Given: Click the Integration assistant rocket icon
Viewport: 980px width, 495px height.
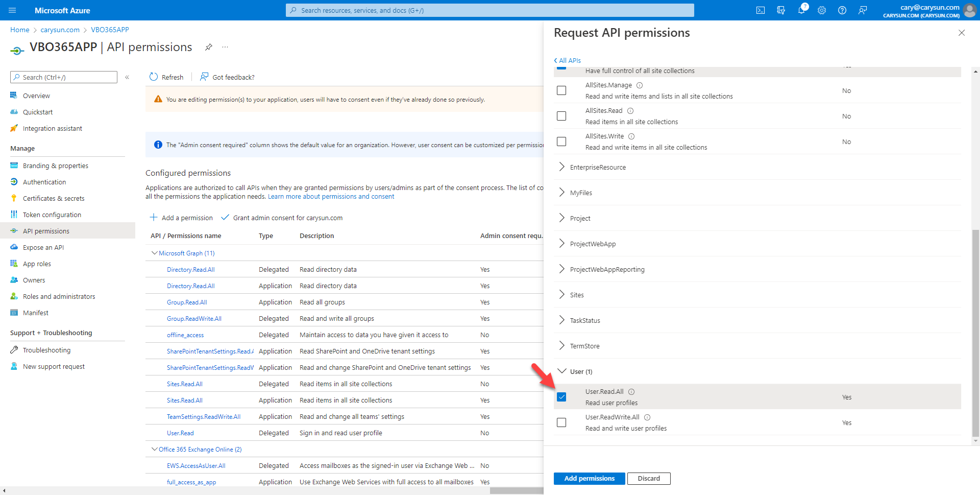Looking at the screenshot, I should 14,128.
